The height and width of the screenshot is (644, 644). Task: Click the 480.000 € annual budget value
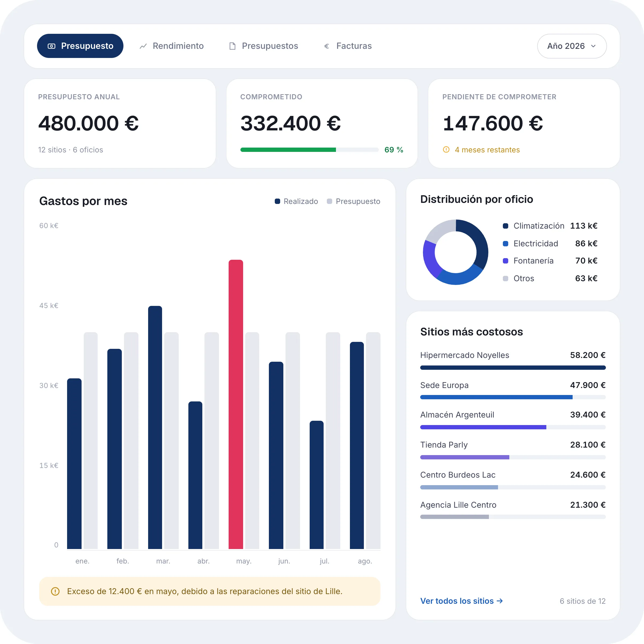click(88, 123)
